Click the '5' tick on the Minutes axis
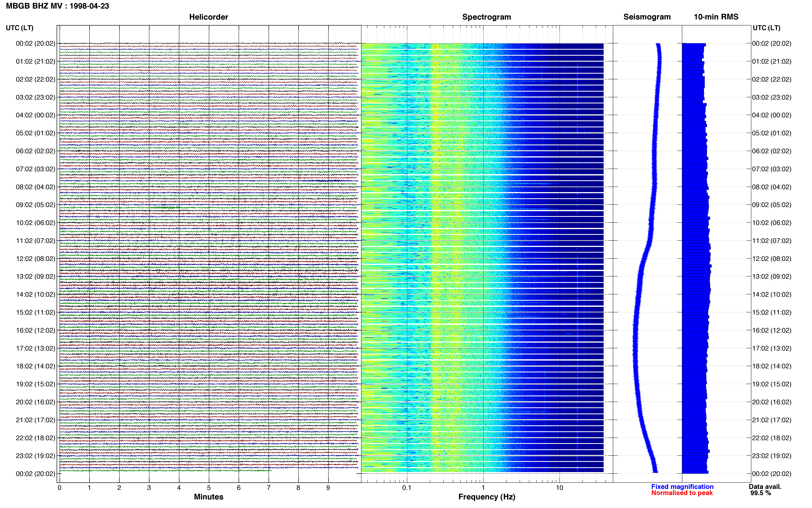Screen dimensions: 812x508 tap(209, 488)
